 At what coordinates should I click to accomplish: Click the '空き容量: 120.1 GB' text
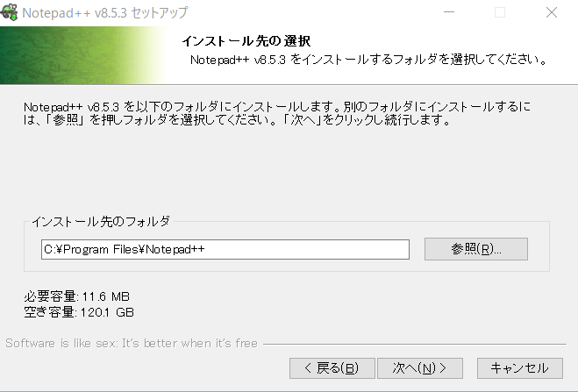(x=79, y=310)
